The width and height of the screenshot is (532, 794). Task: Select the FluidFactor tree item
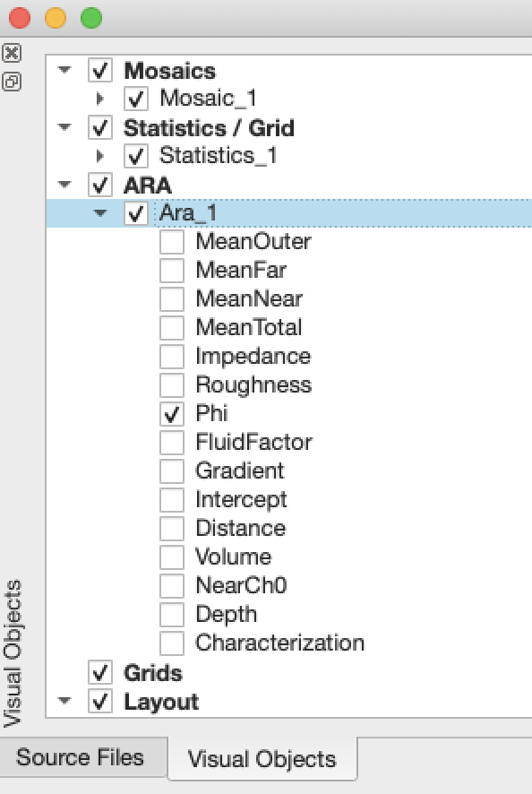tap(254, 442)
